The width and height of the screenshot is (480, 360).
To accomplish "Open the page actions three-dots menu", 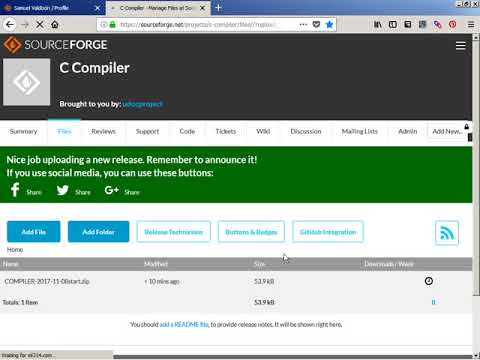I will [x=303, y=24].
